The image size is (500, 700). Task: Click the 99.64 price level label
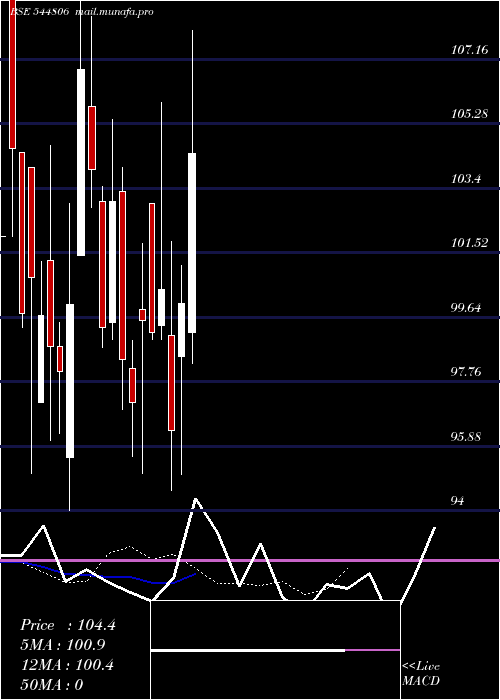coord(466,308)
